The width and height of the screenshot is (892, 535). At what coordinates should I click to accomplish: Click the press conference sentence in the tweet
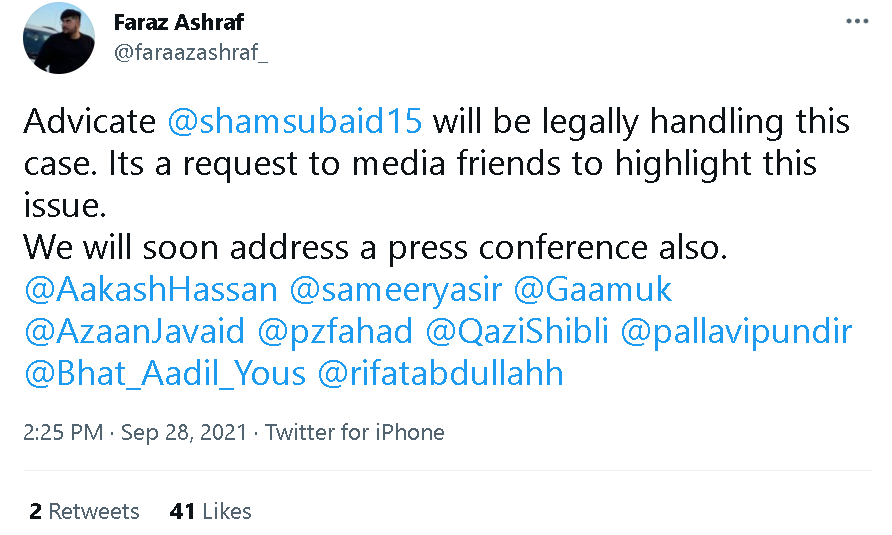[375, 248]
